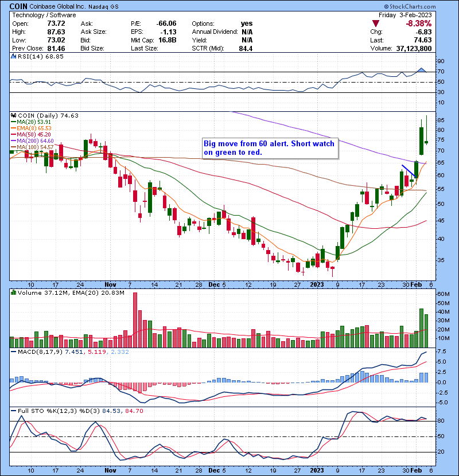Click the RSI panel line icon
The width and height of the screenshot is (459, 476).
point(13,56)
